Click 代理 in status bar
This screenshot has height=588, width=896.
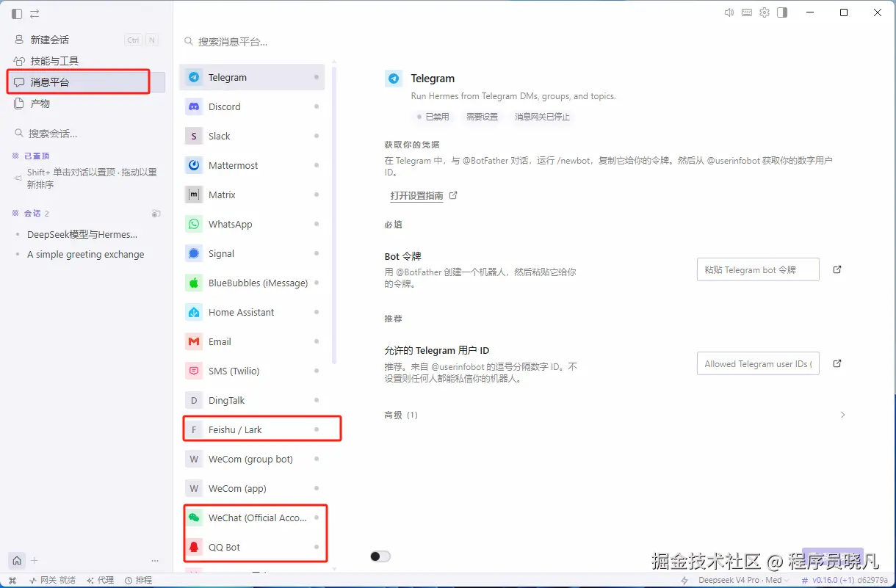[100, 580]
